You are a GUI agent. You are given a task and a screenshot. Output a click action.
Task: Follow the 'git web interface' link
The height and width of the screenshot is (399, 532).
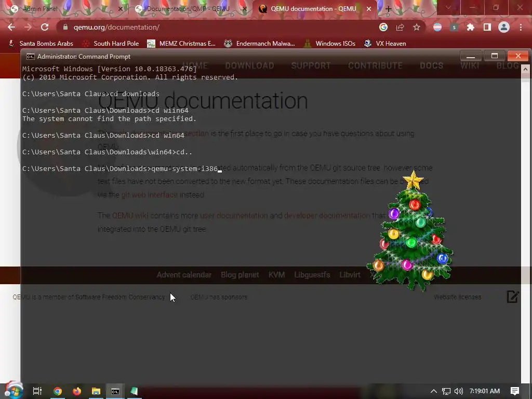(x=149, y=195)
